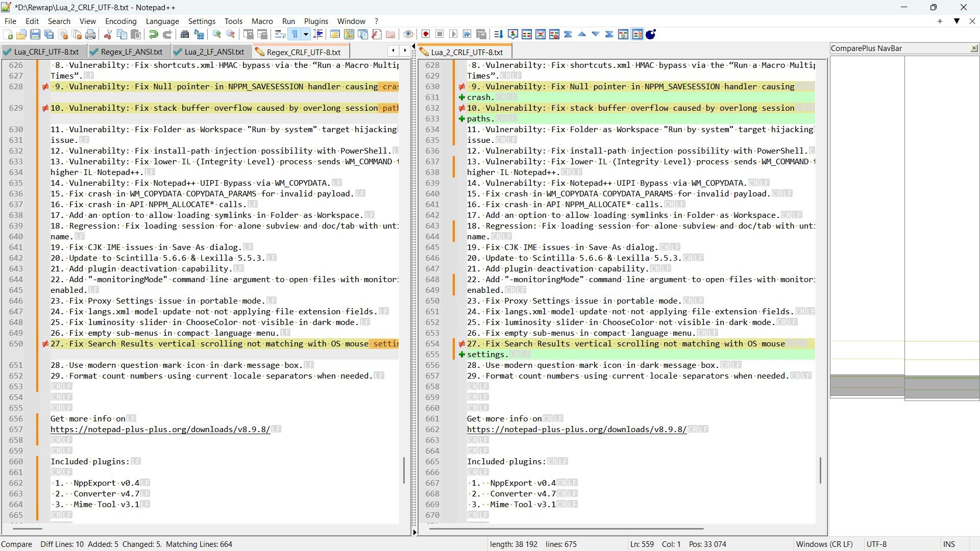This screenshot has height=551, width=980.
Task: Click the tab bar scroll-left arrow
Action: [393, 50]
